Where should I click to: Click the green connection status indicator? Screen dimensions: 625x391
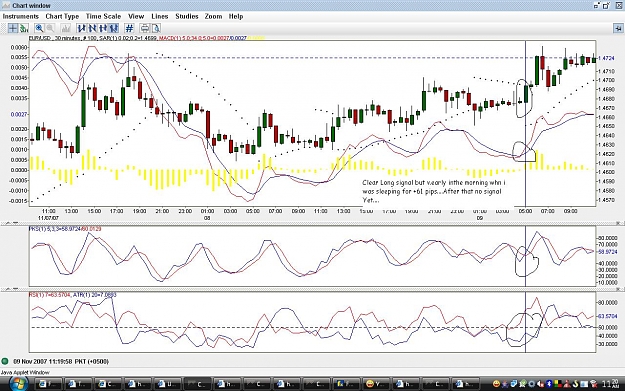(5, 362)
